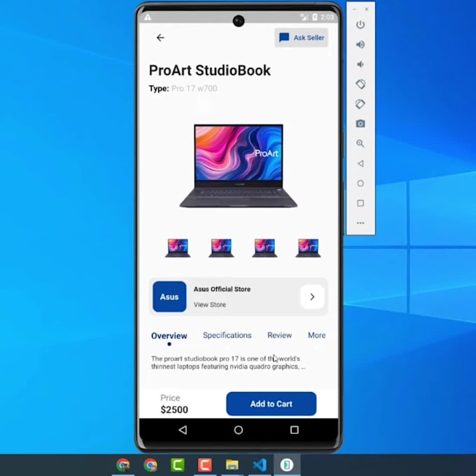Take a screenshot with the camera icon
The width and height of the screenshot is (476, 476).
coord(360,124)
